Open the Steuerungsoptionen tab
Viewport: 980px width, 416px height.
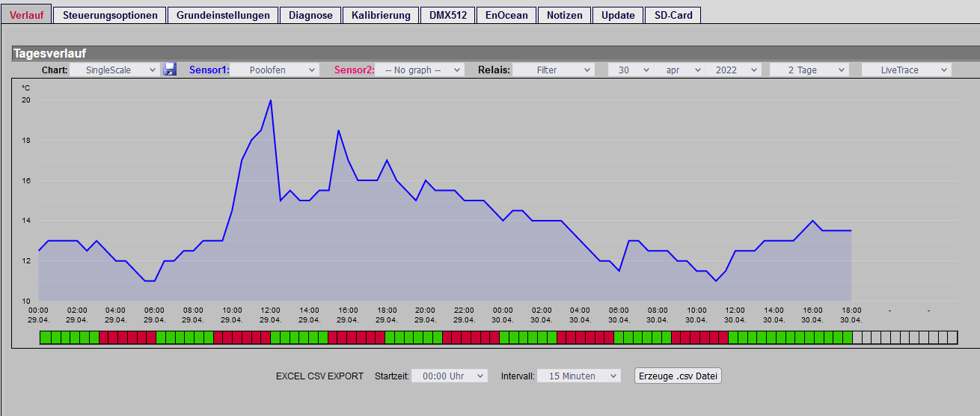pyautogui.click(x=110, y=15)
